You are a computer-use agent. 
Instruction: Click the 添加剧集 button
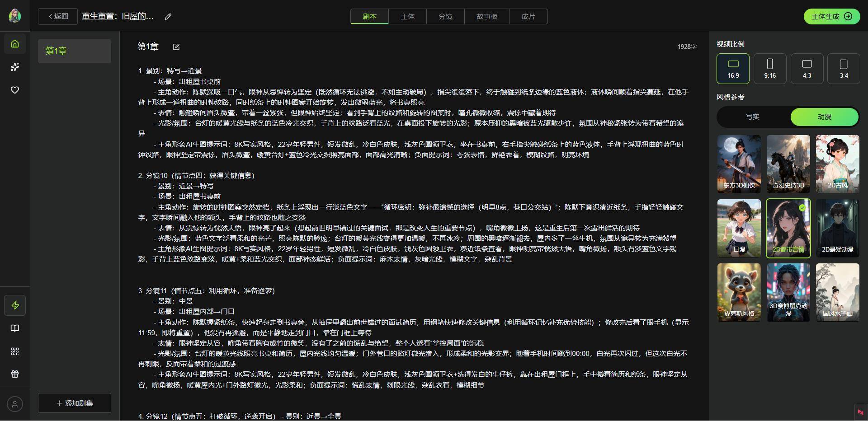coord(75,403)
